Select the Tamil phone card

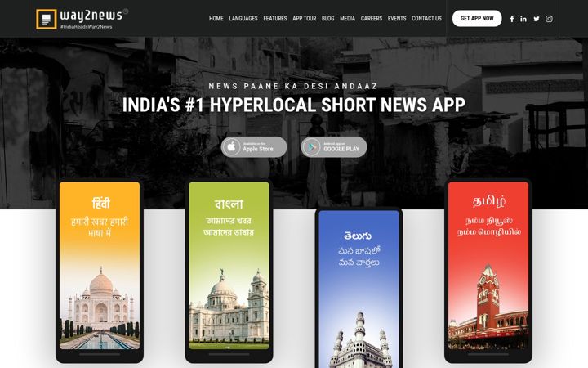coord(488,271)
